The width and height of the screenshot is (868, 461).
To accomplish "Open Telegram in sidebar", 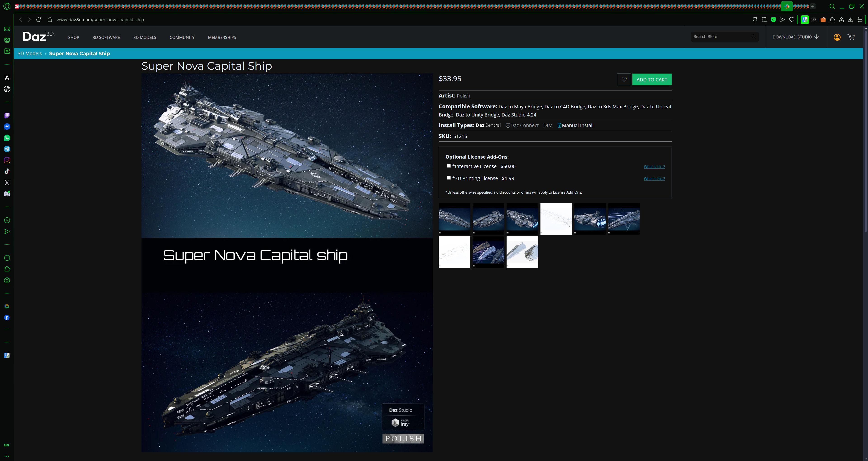I will click(x=7, y=149).
